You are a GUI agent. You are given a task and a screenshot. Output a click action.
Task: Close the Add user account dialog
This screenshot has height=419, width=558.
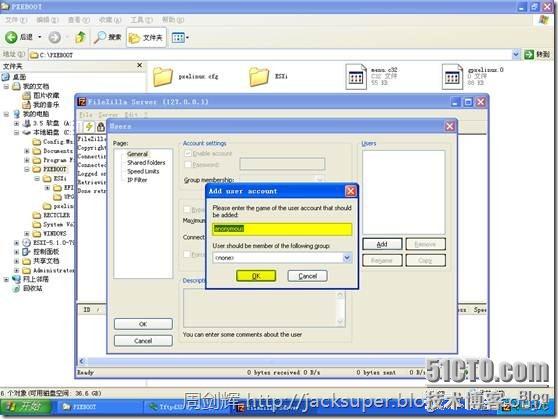click(x=351, y=191)
